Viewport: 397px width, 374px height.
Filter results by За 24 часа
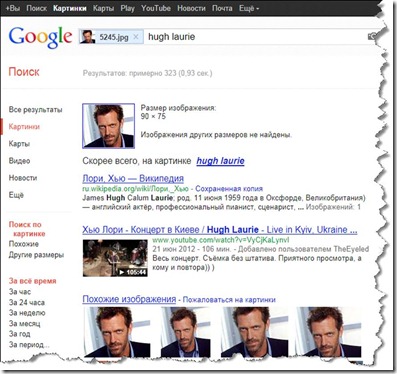coord(27,302)
